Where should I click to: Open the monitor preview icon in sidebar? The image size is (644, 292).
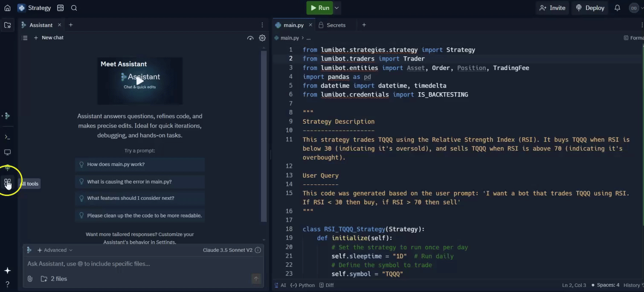pyautogui.click(x=7, y=152)
